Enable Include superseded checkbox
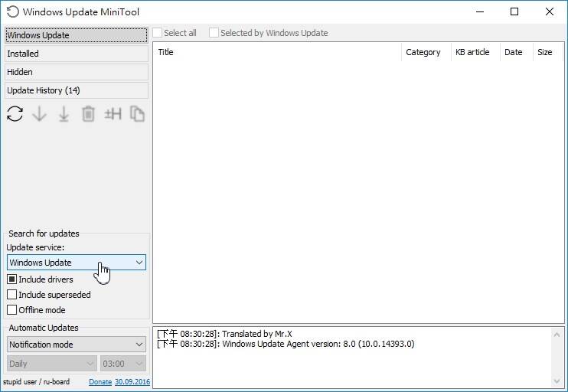 (x=12, y=295)
